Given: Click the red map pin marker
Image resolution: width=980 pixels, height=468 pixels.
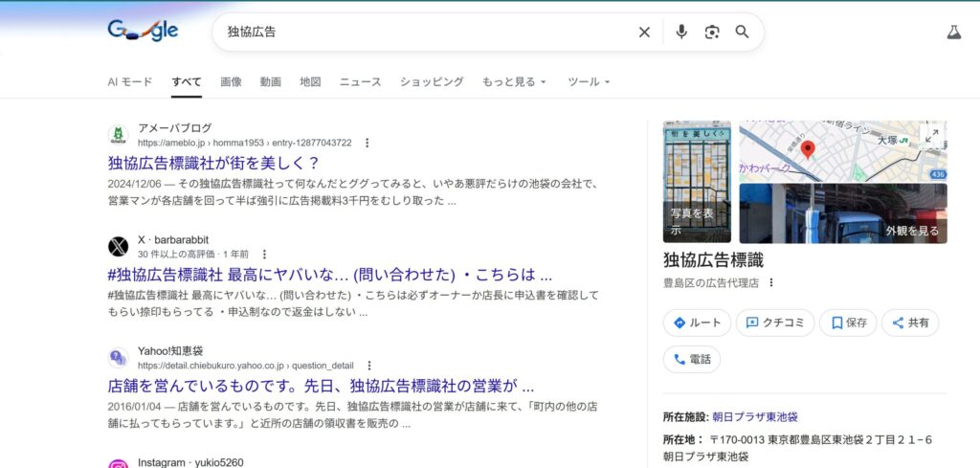Looking at the screenshot, I should [808, 149].
